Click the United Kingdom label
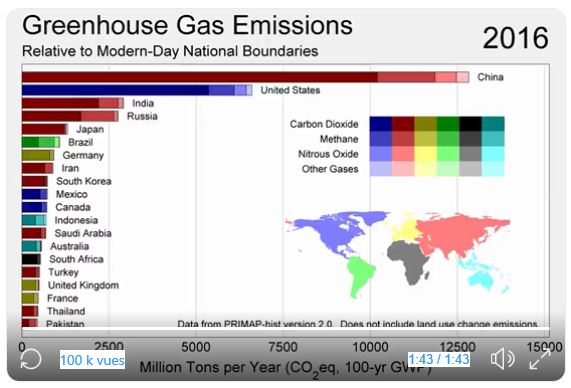Viewport: 571px width, 388px height. coord(83,285)
